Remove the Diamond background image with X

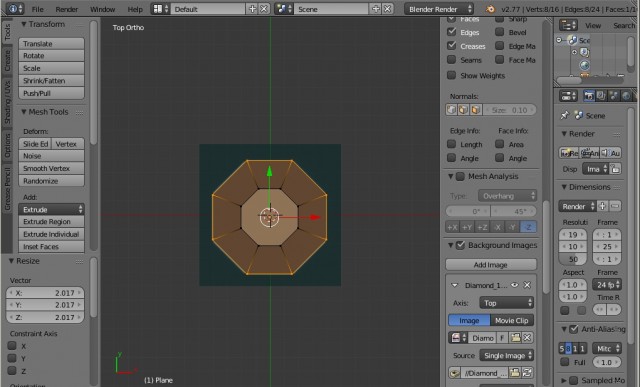pos(527,285)
